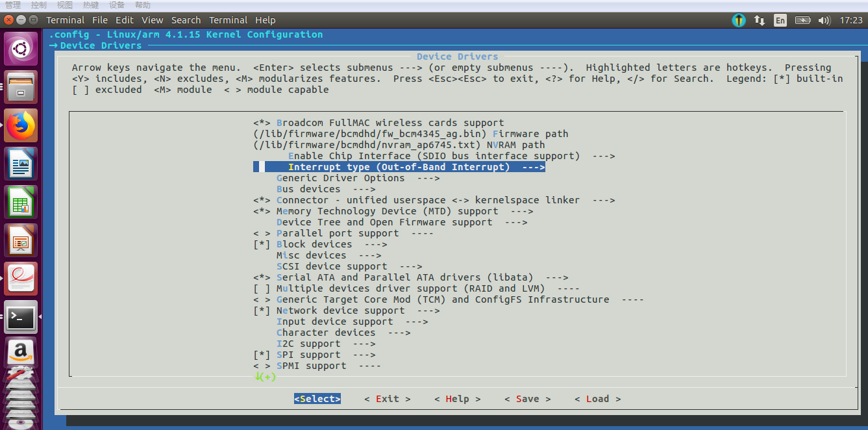Expand Input device support submenu
Image resolution: width=868 pixels, height=430 pixels.
353,322
